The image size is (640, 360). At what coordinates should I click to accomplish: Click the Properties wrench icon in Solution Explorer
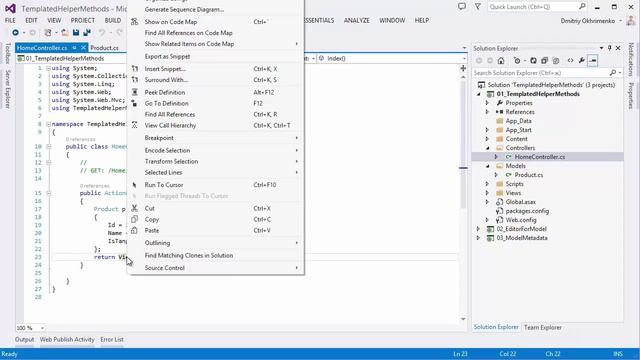click(x=582, y=61)
